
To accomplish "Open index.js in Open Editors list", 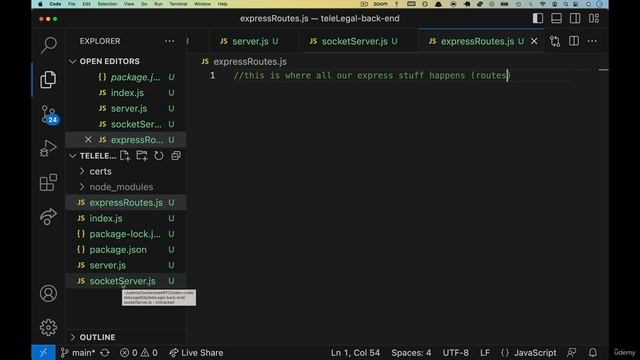I will point(126,93).
